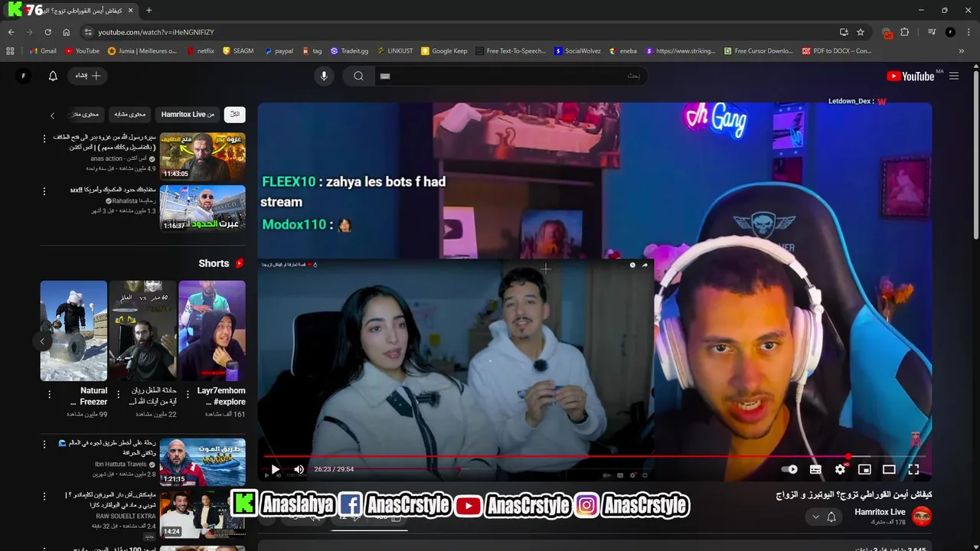Open options menu for 'Natural Freezer' short
Viewport: 980px width, 551px height.
coord(49,394)
